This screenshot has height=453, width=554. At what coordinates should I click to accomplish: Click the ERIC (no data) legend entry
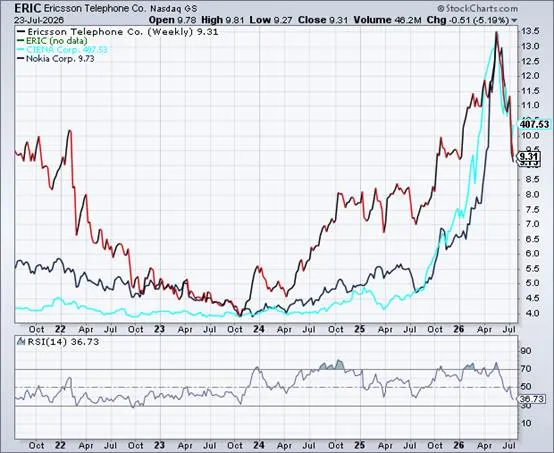52,41
